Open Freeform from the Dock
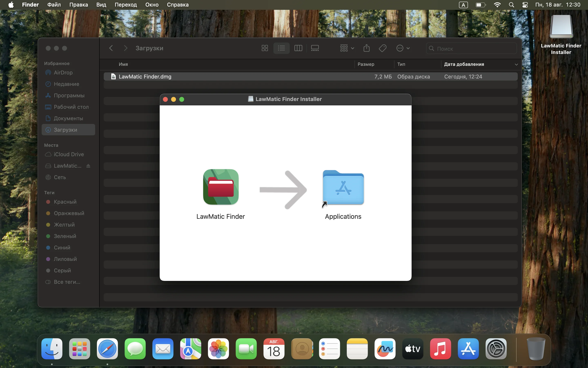 385,349
